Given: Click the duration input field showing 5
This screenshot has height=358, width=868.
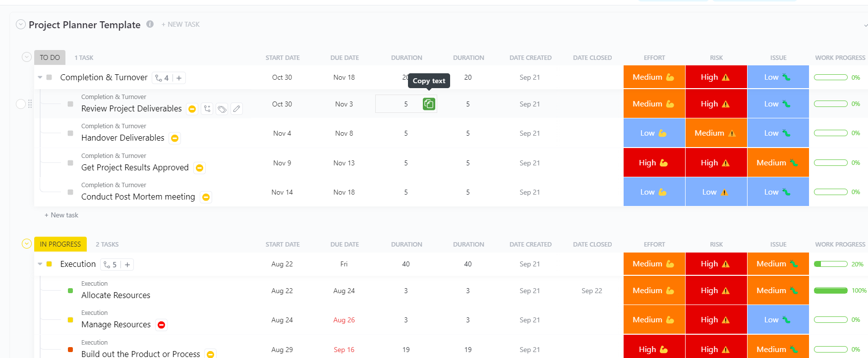Looking at the screenshot, I should point(402,104).
